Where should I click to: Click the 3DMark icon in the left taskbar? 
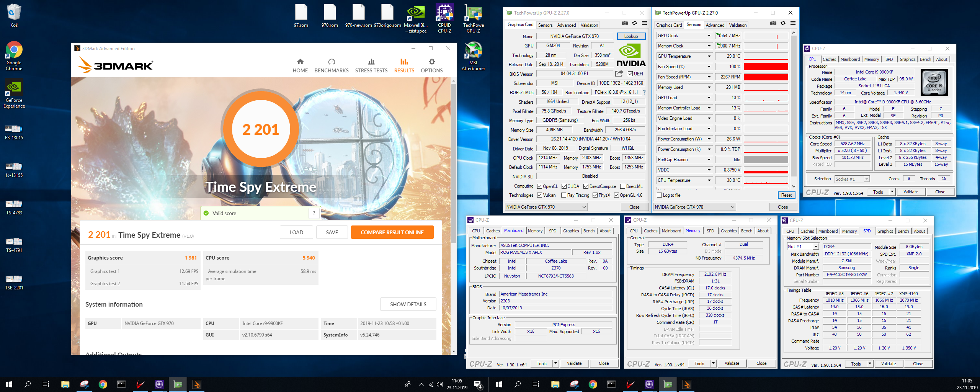(196, 384)
